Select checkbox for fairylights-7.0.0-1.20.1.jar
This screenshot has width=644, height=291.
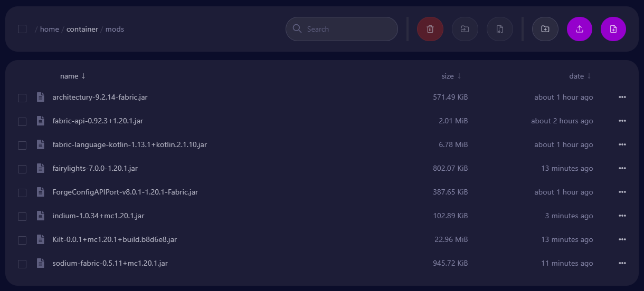(x=22, y=169)
